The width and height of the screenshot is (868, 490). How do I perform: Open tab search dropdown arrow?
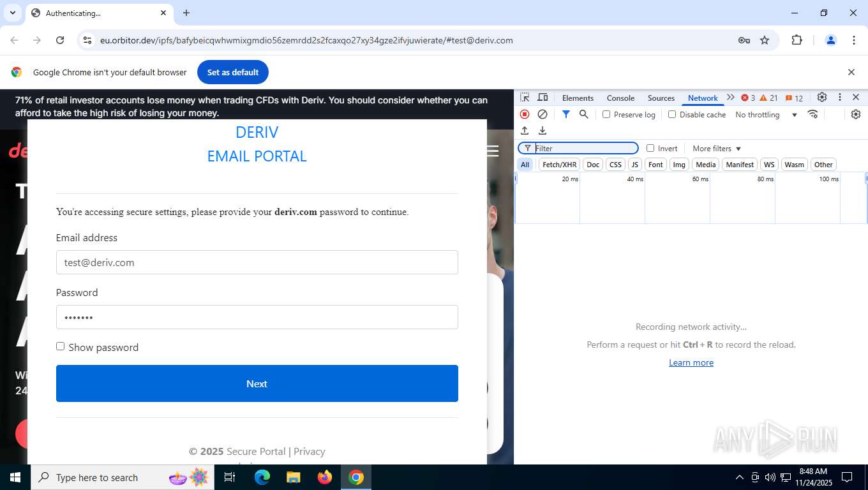(13, 13)
